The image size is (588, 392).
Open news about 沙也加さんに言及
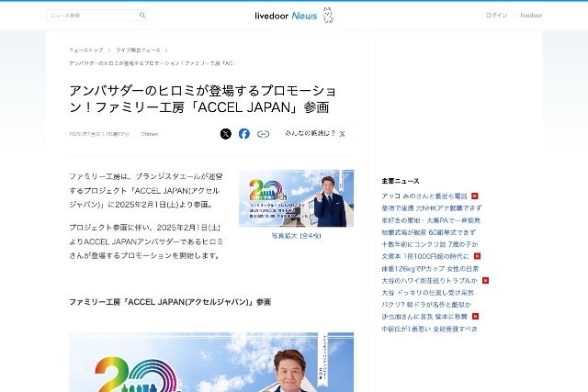pyautogui.click(x=424, y=317)
